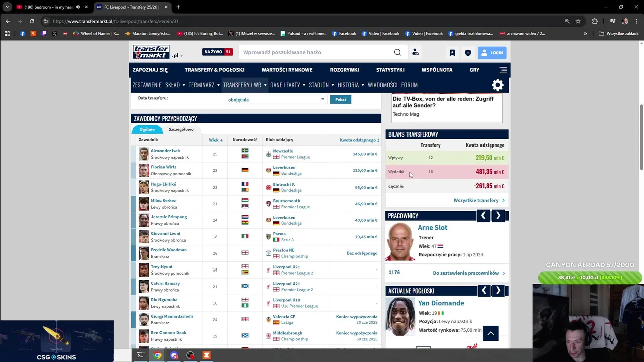
Task: Click the Na Żywo live scores button
Action: point(218,52)
